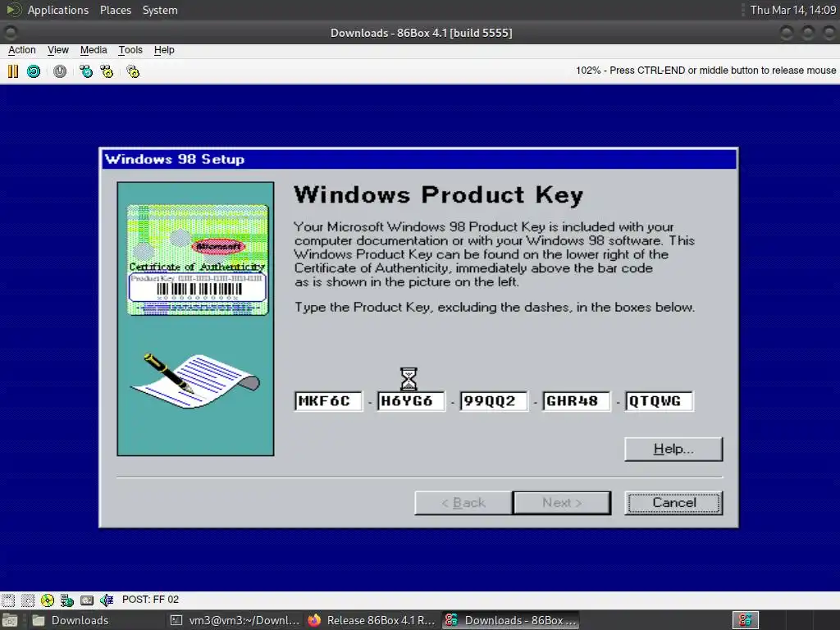
Task: Click the Cancel button in Setup
Action: pyautogui.click(x=673, y=503)
